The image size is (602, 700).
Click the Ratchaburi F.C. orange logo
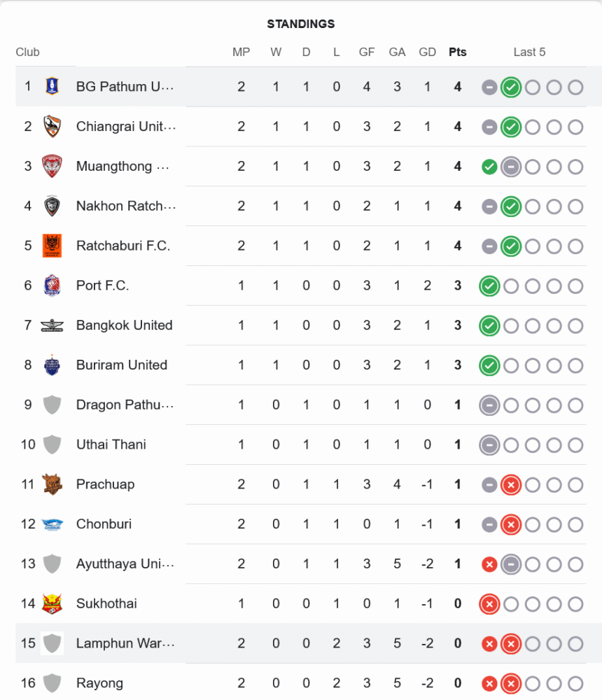click(x=52, y=246)
